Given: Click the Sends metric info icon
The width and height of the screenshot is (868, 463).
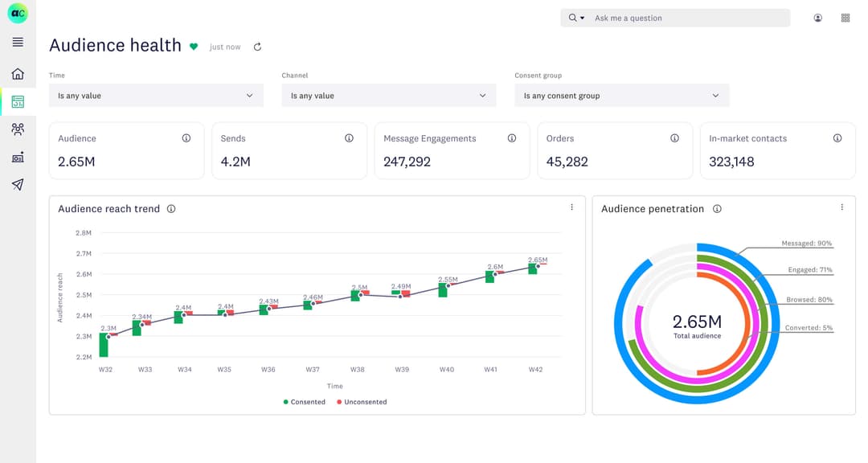Looking at the screenshot, I should click(x=349, y=137).
